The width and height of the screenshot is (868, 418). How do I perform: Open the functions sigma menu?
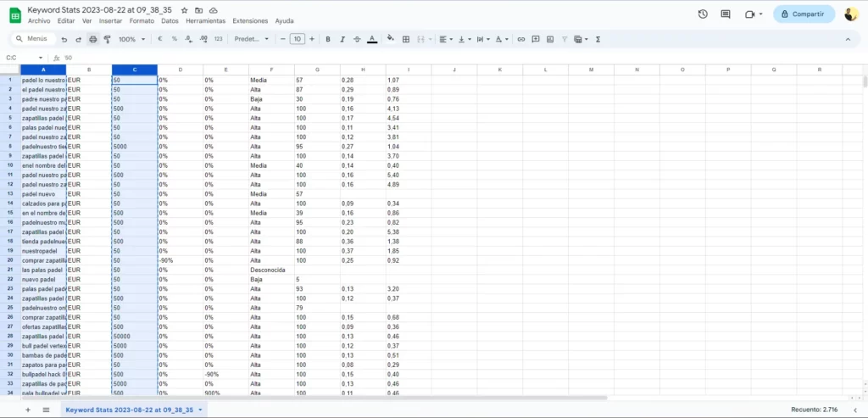(x=598, y=39)
